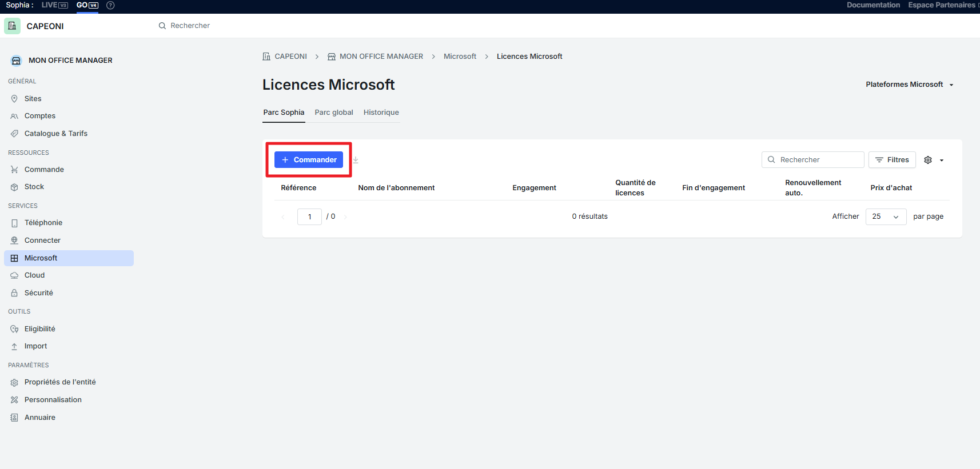This screenshot has height=469, width=980.
Task: Click the CAPEONI breadcrumb link
Action: [290, 57]
